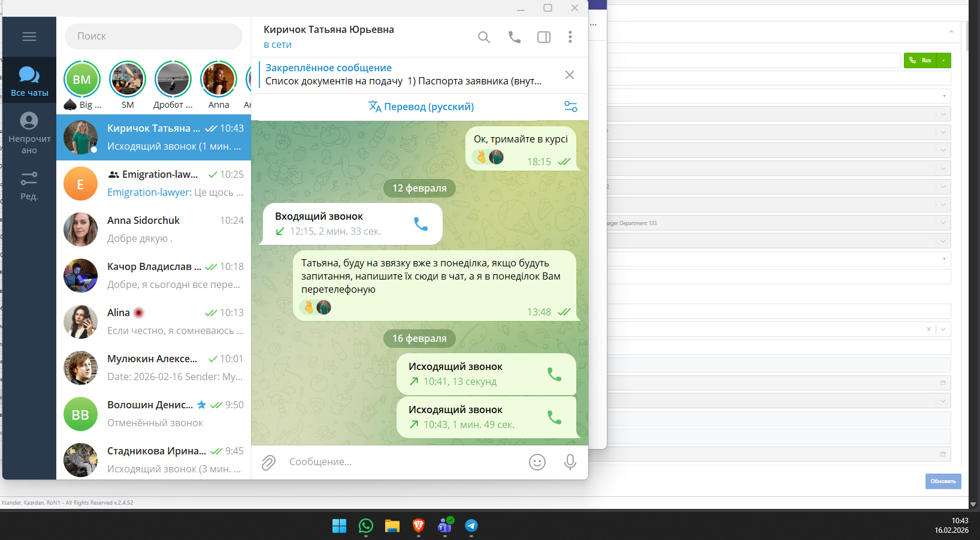Expand the "Department 133" dropdown in background form
The image size is (980, 540).
943,223
